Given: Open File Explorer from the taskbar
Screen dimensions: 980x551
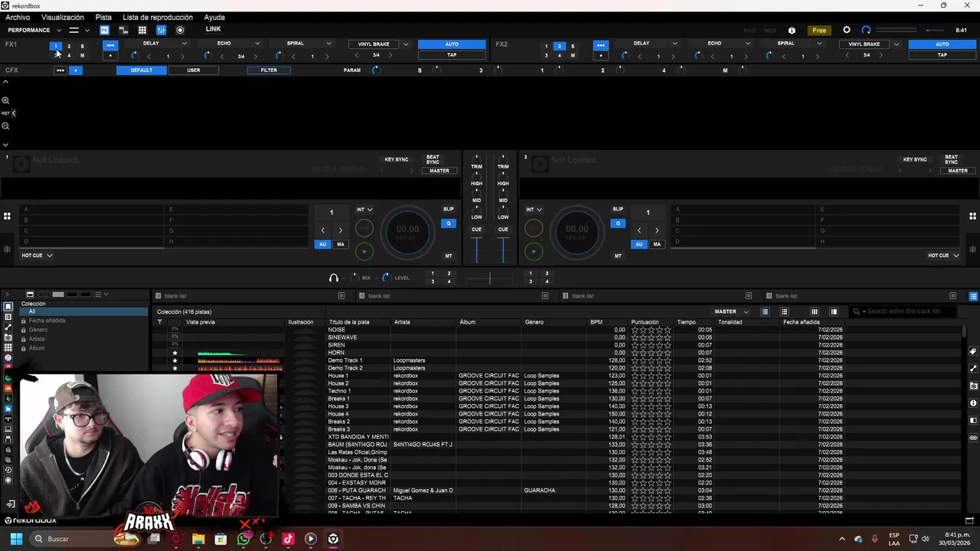Looking at the screenshot, I should [x=198, y=539].
